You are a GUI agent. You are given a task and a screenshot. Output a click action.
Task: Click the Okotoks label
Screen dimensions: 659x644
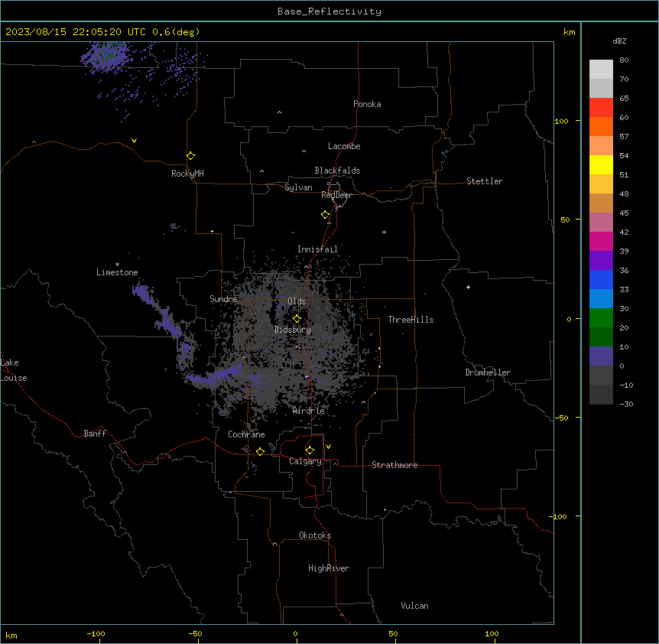pos(315,535)
